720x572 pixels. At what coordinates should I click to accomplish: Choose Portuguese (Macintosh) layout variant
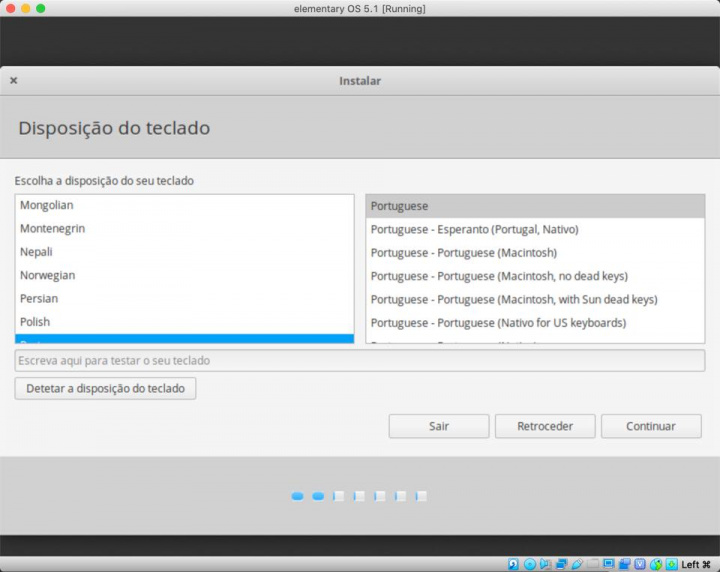point(463,253)
